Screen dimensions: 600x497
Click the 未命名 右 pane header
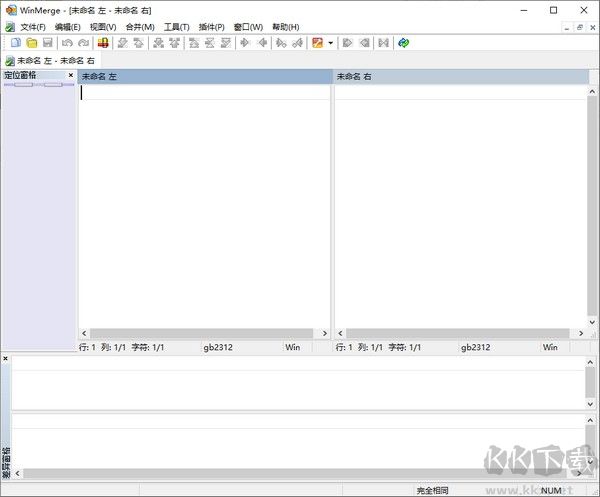click(461, 77)
